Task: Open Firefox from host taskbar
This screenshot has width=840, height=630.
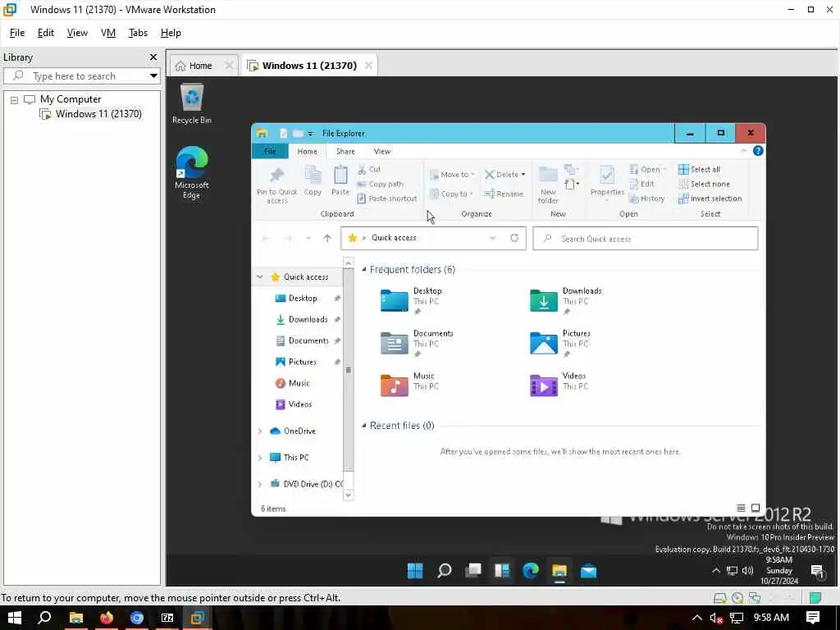Action: pyautogui.click(x=107, y=618)
